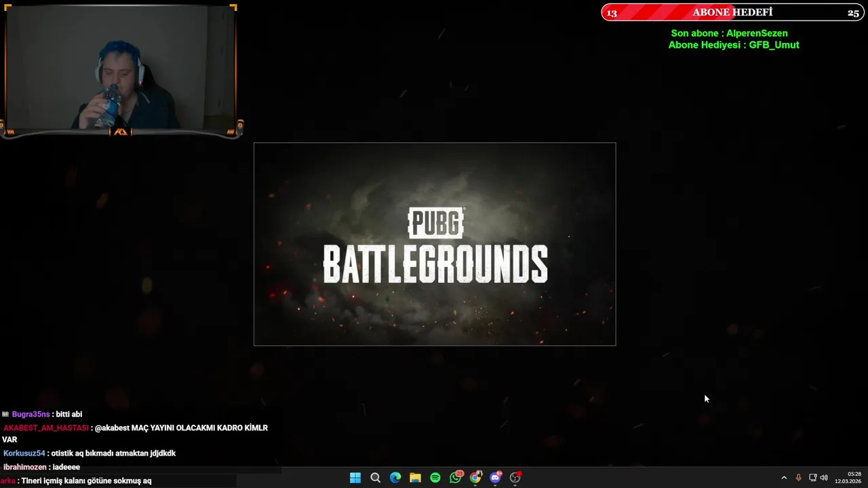Click subscriber goal target number 25
This screenshot has height=488, width=868.
pos(853,13)
